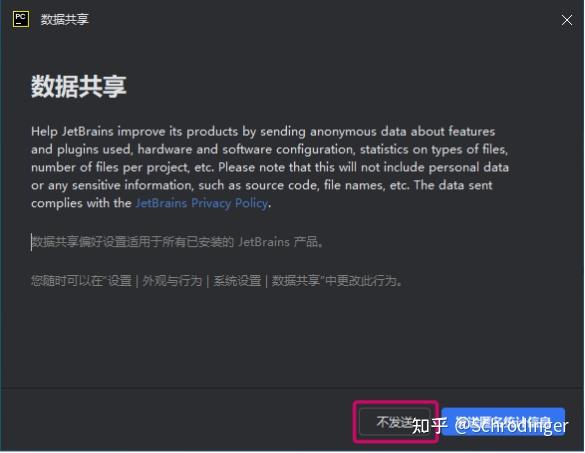Click the English Help JetBrains improve paragraph
This screenshot has width=585, height=453.
[x=270, y=167]
